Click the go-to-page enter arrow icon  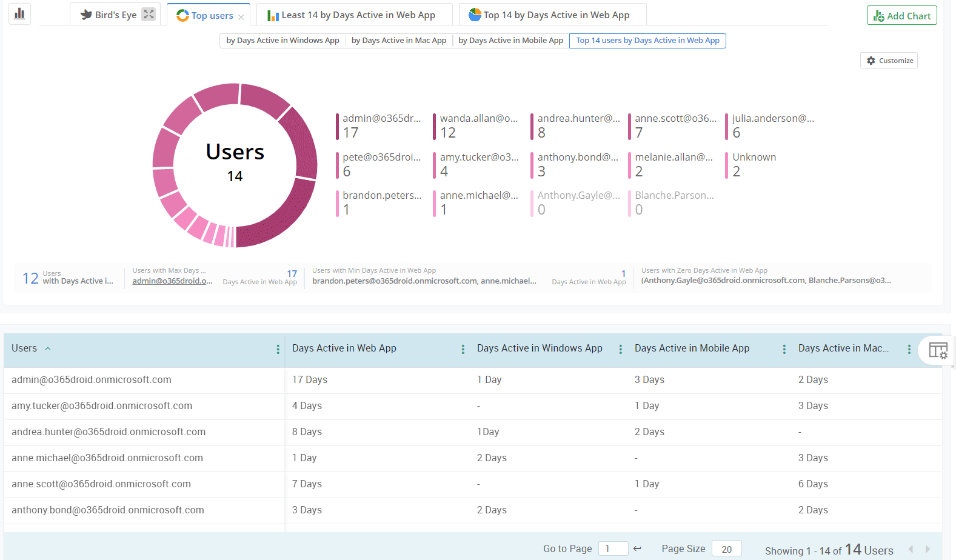(x=637, y=548)
